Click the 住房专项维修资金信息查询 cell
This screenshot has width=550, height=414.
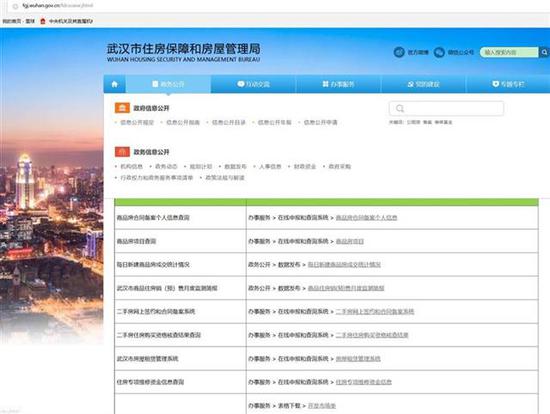click(x=180, y=382)
